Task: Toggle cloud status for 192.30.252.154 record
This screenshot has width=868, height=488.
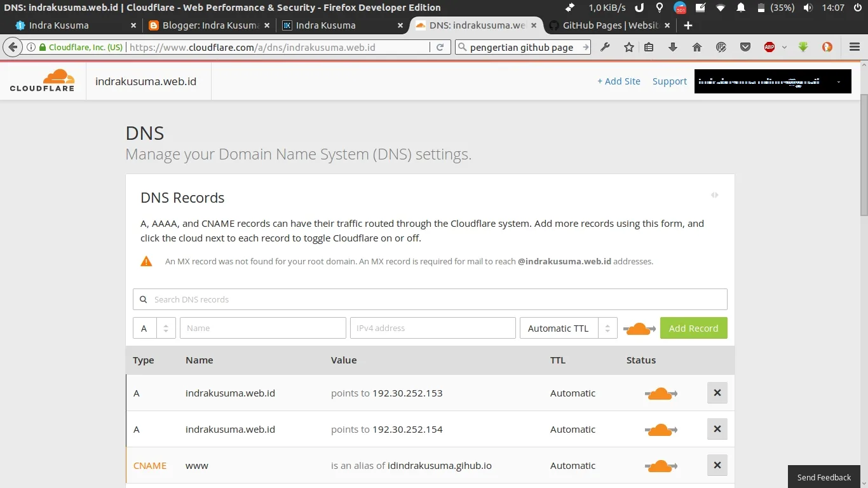Action: (x=661, y=430)
